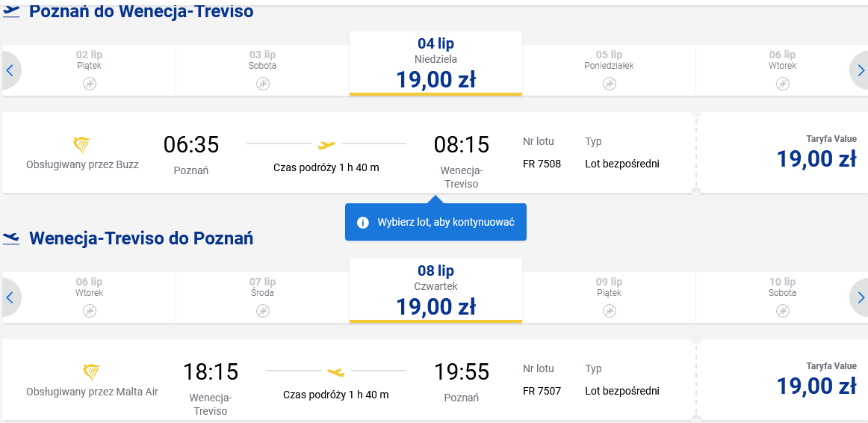Click no-flight icon under 02 lip Piątek
Viewport: 868px width, 423px height.
[x=90, y=84]
